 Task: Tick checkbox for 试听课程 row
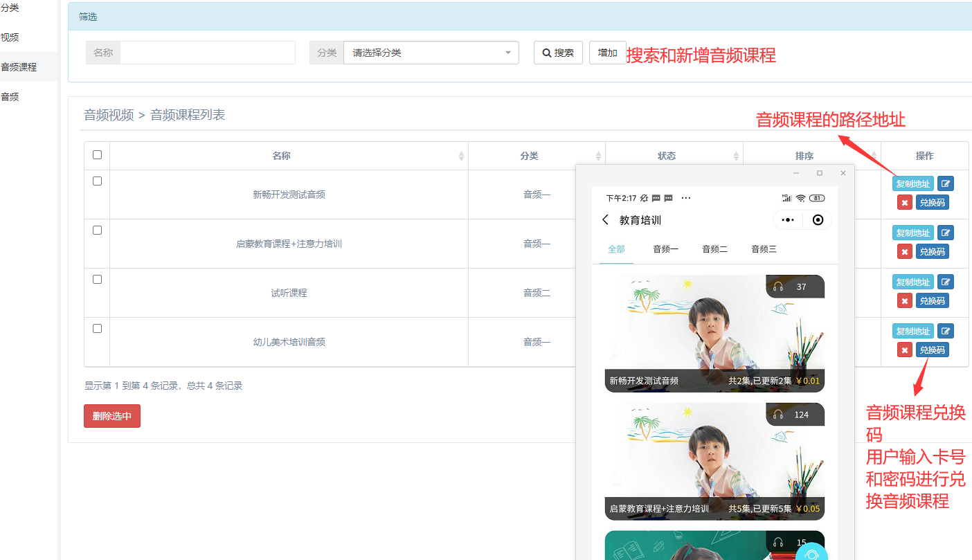(x=97, y=280)
